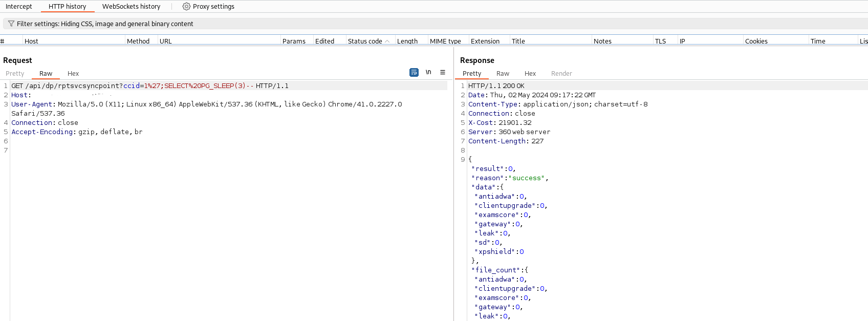Open the Intercept tab

18,7
